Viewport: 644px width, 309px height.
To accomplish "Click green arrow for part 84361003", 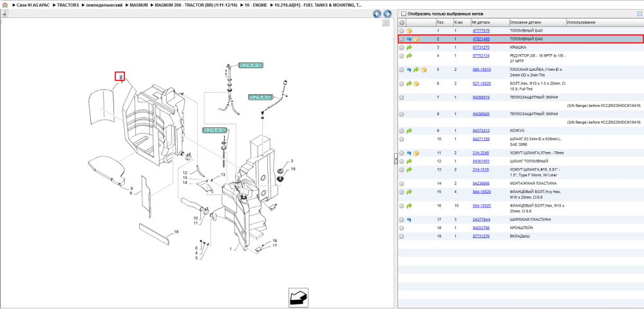I will point(409,162).
